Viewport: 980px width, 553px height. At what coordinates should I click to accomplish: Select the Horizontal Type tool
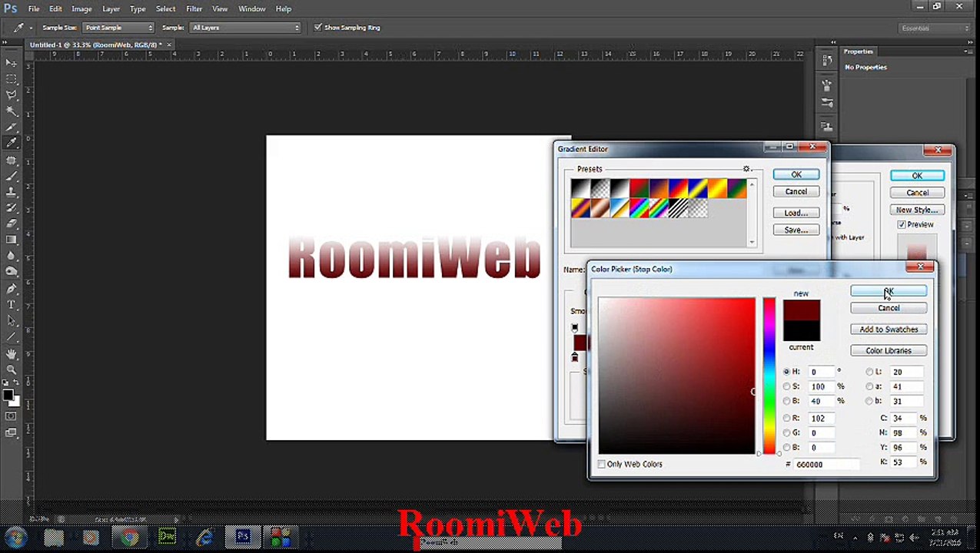pyautogui.click(x=12, y=306)
